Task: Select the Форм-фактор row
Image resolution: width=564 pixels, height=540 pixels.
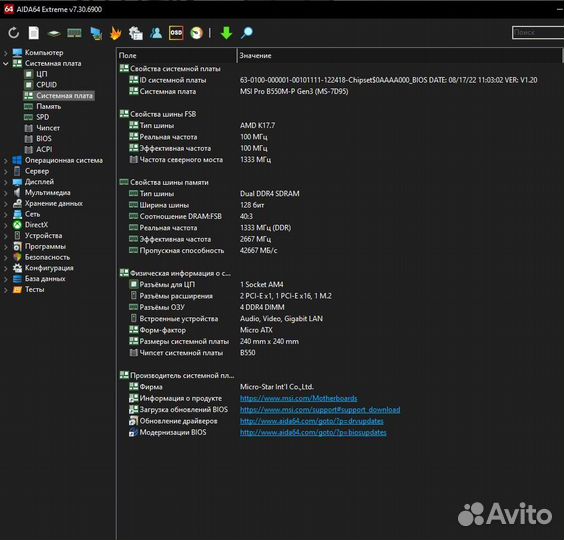Action: click(x=200, y=330)
